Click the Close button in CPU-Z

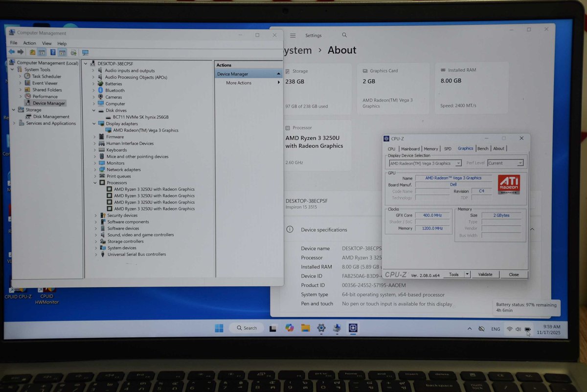click(514, 274)
